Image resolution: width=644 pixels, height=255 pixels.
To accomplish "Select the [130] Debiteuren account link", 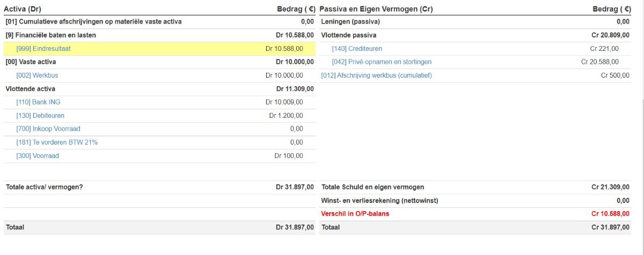I will [40, 116].
